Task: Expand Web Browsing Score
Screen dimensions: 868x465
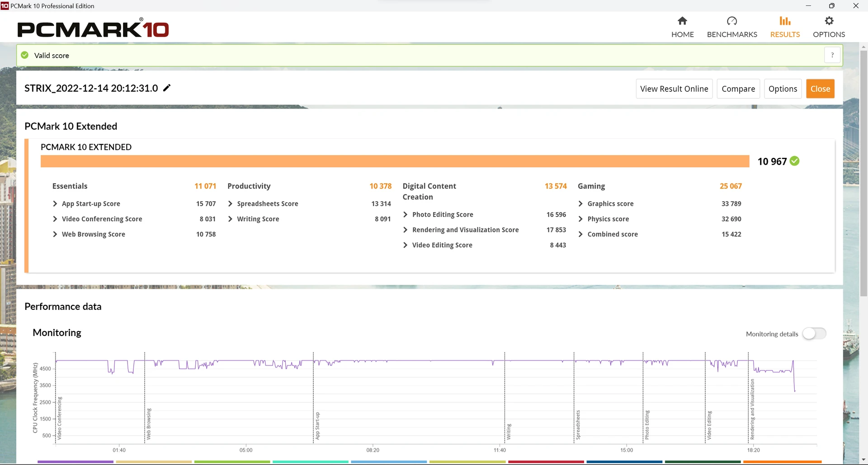Action: (x=55, y=234)
